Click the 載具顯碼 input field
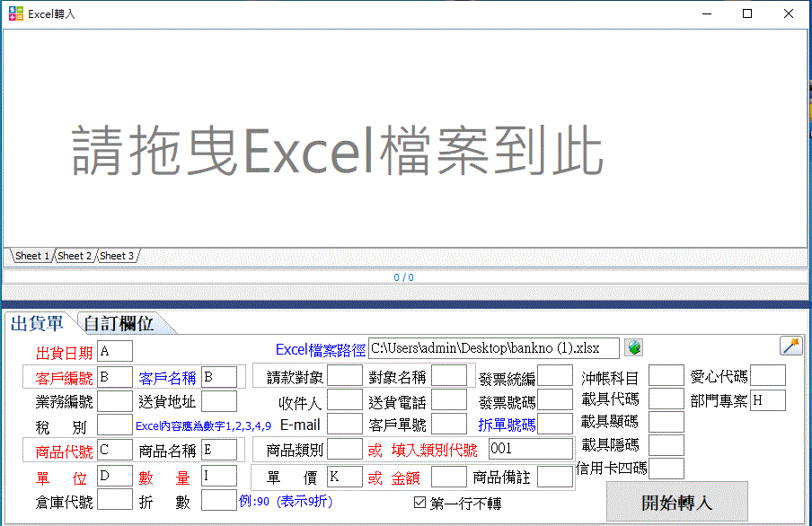 click(x=666, y=423)
